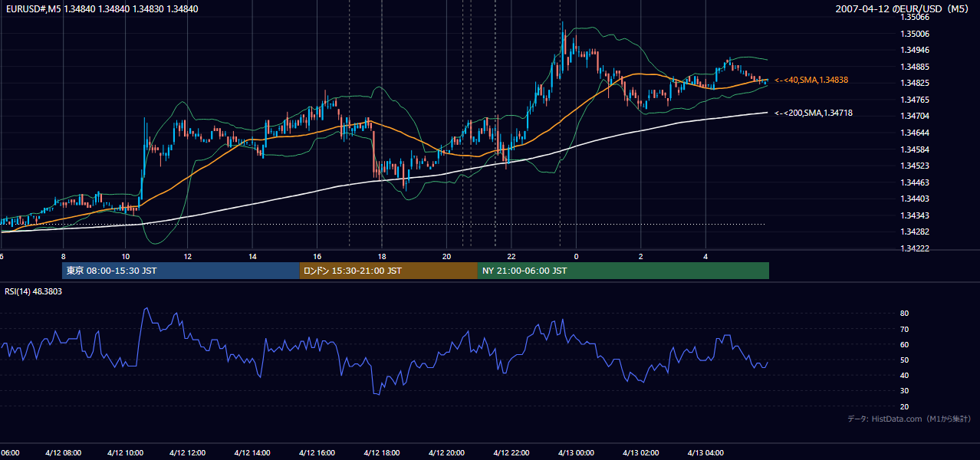Click time axis label 4/12 10:00

[x=127, y=452]
